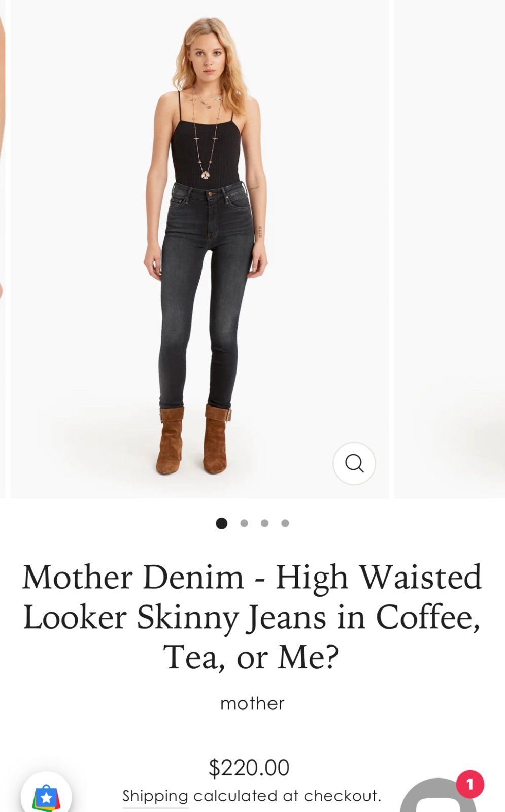Jump to the second carousel image dot
505x812 pixels.
(x=244, y=523)
